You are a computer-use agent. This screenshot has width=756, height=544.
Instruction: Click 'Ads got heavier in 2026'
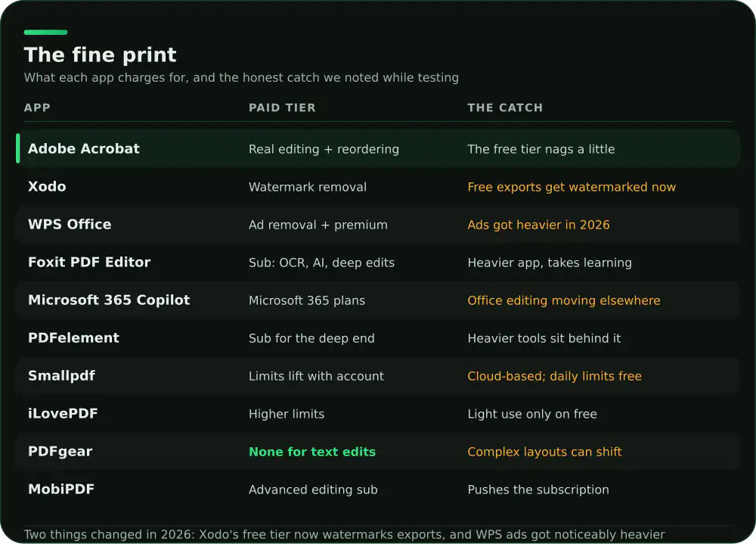click(x=538, y=225)
